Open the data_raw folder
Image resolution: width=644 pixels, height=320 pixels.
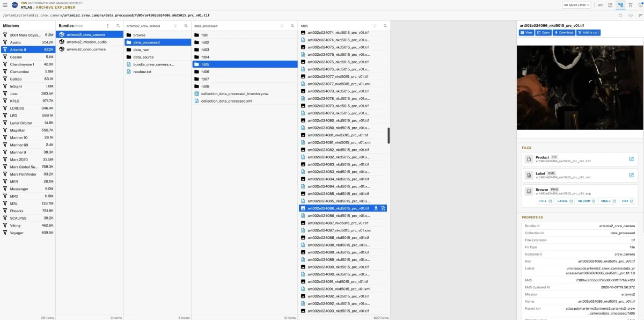point(158,49)
